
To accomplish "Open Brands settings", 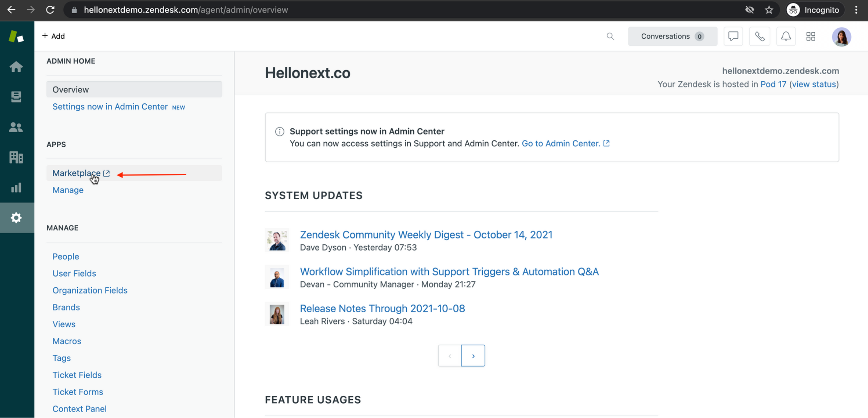I will pyautogui.click(x=66, y=307).
